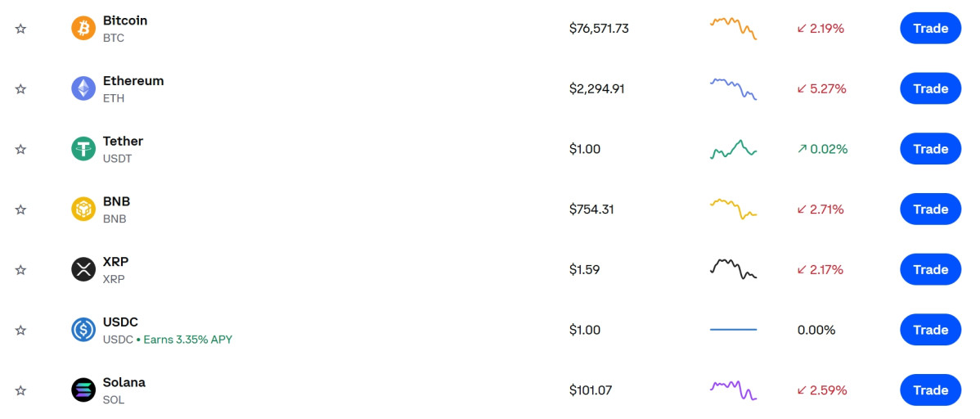
Task: Click the Tether USDT logo icon
Action: tap(83, 149)
